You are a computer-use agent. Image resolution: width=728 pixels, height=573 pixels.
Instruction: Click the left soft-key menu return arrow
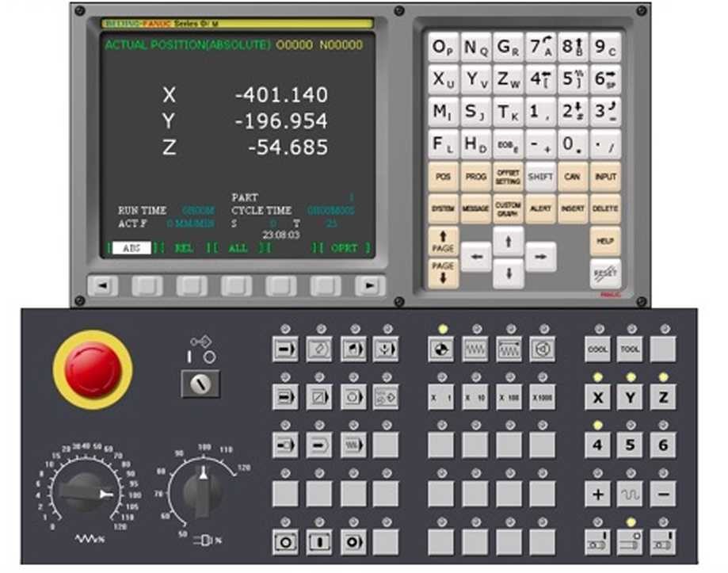point(102,286)
